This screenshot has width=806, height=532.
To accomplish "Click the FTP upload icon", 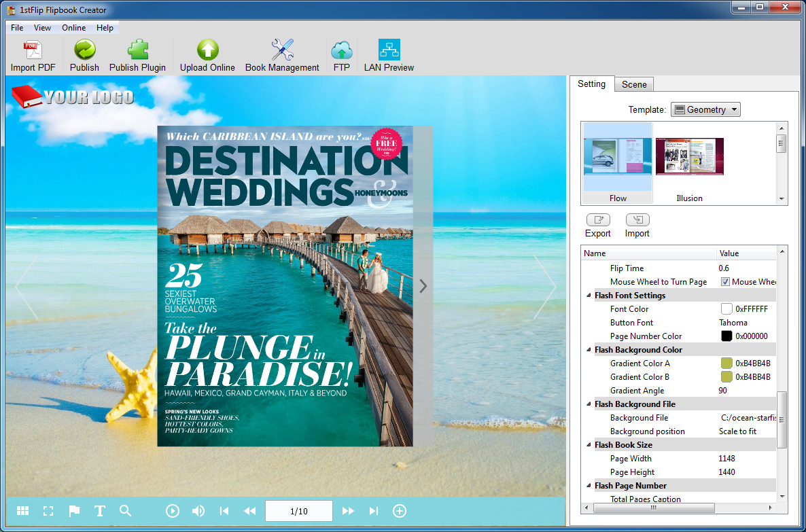I will click(341, 51).
